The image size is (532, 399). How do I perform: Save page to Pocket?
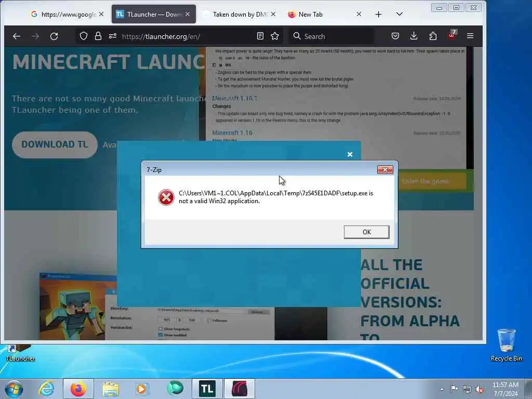395,36
